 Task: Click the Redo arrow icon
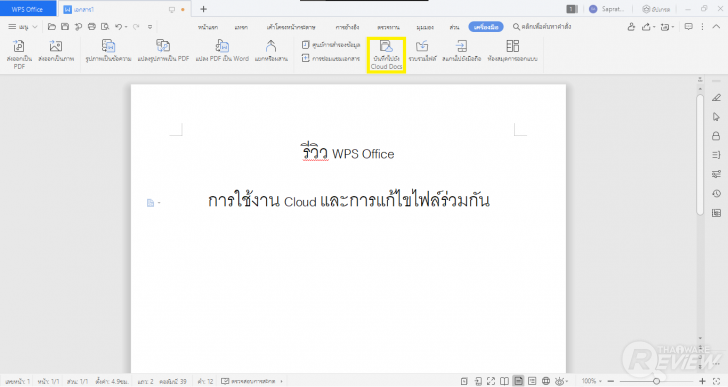[136, 27]
